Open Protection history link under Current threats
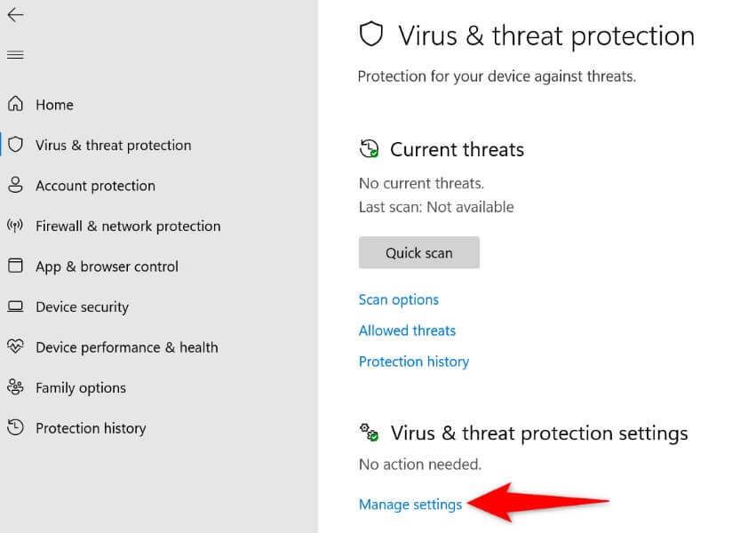 pyautogui.click(x=414, y=362)
